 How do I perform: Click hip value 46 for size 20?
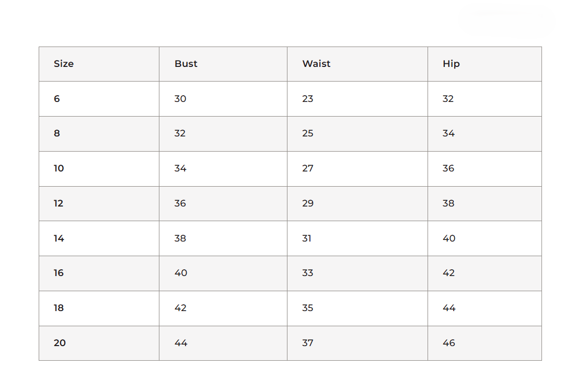[449, 343]
